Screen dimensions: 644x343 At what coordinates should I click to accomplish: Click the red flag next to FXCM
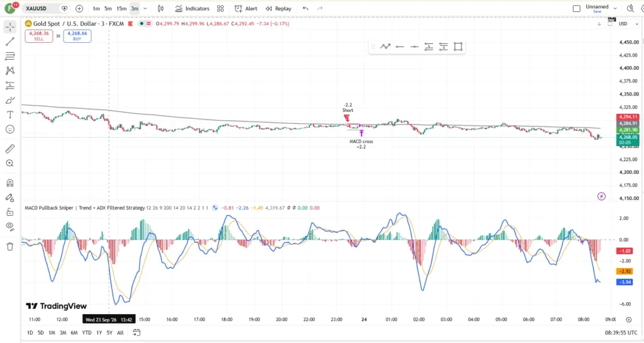tap(131, 24)
